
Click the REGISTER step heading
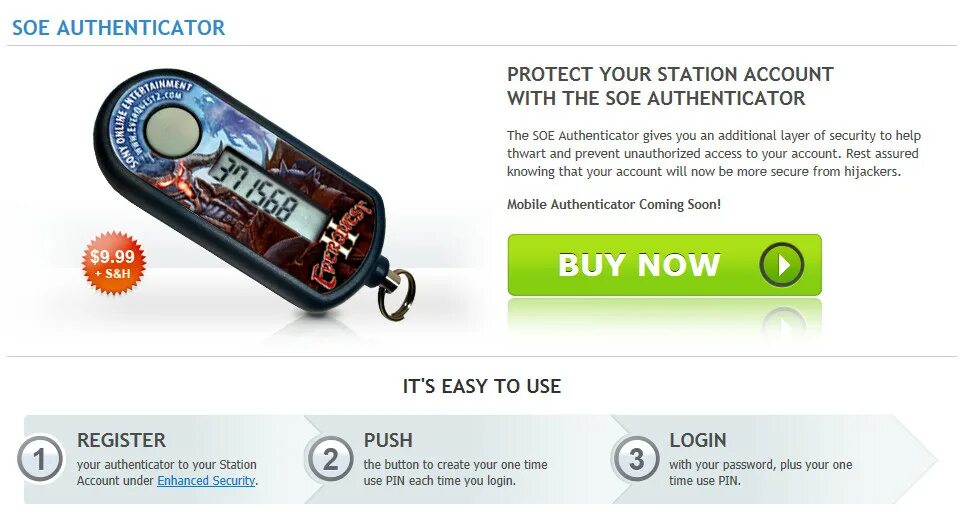tap(121, 440)
